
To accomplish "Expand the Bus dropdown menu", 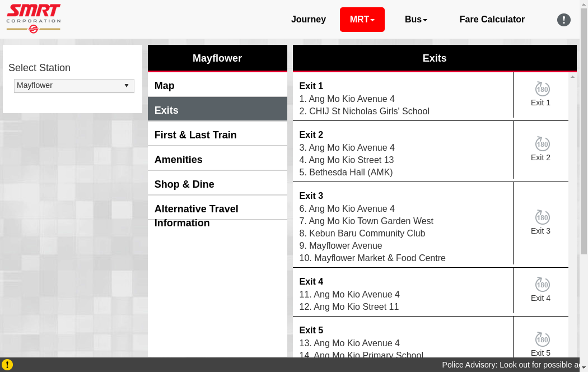I will (x=416, y=20).
